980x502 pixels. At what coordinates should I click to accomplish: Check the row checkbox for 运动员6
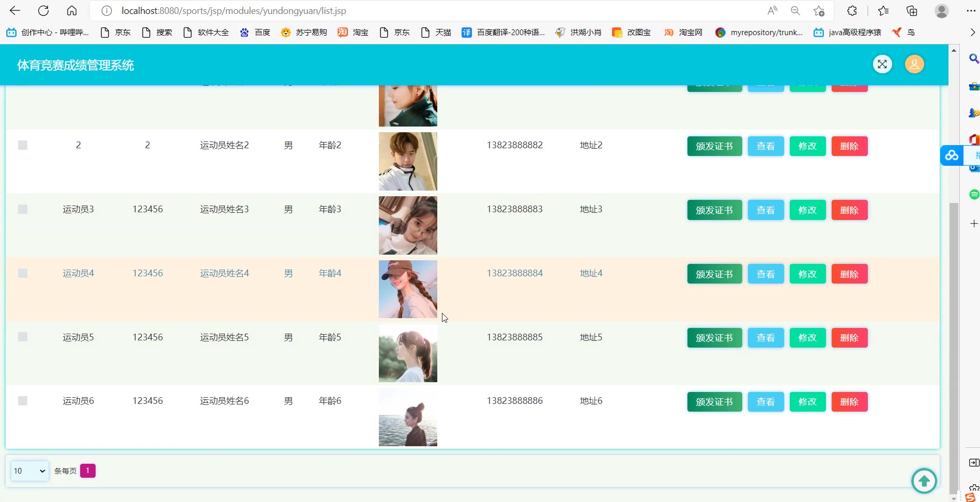[x=23, y=401]
